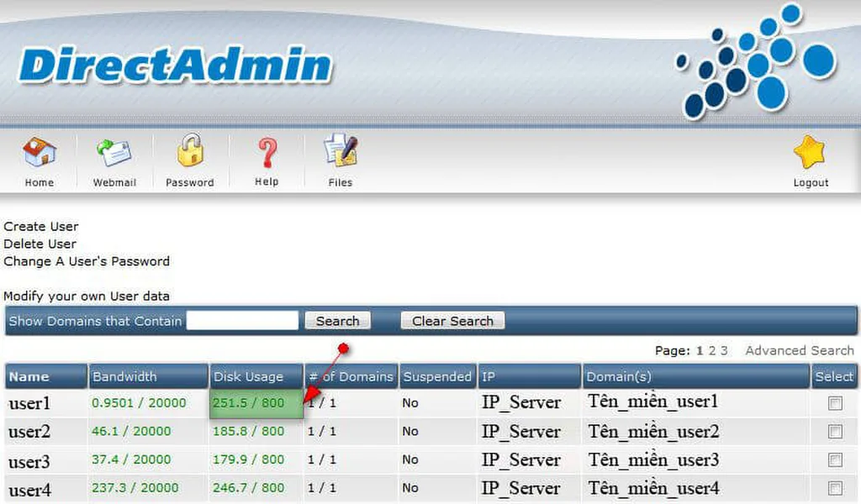
Task: Click disk usage 246.7 / 800
Action: (x=249, y=488)
